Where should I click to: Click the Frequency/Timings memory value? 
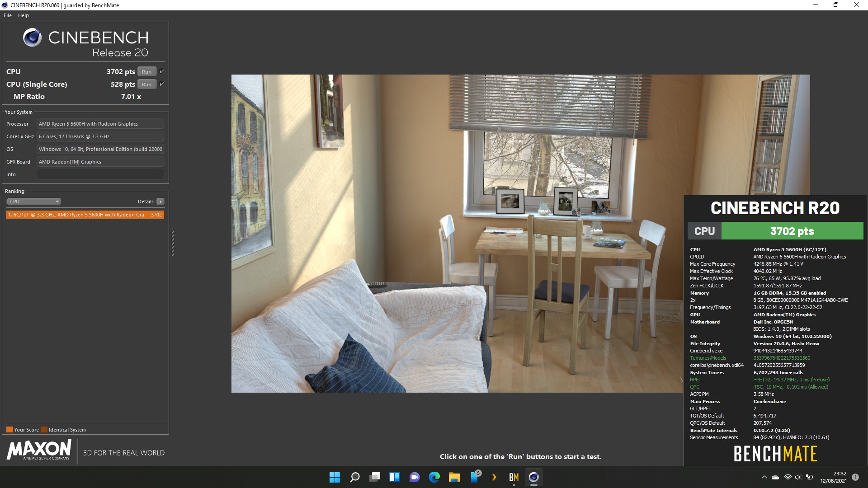tap(788, 307)
